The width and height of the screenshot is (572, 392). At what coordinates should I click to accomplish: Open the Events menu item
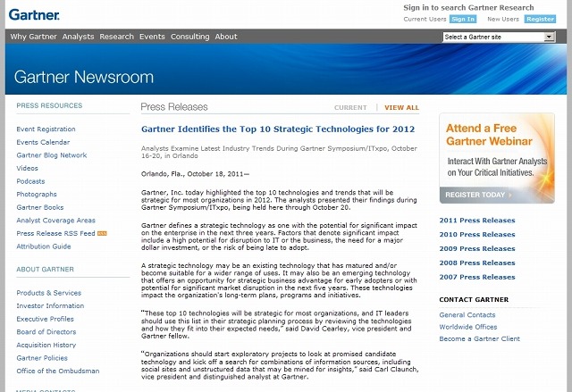click(152, 37)
